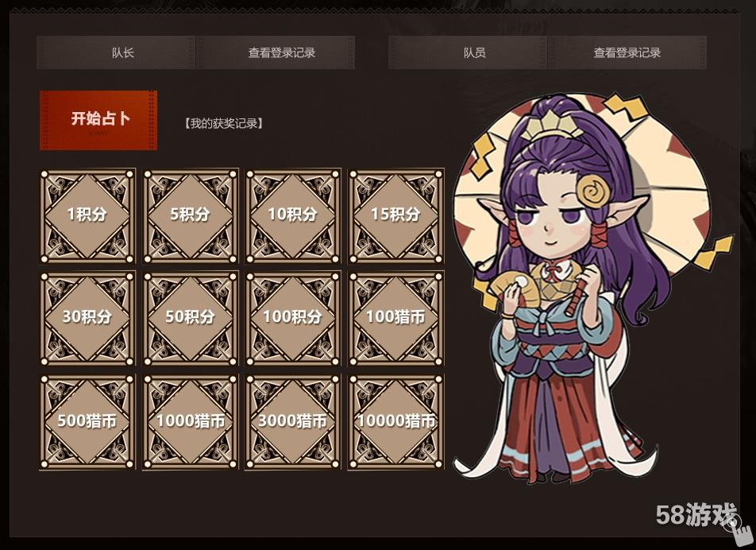Choose the 10000猎币 card tile
756x550 pixels.
[395, 422]
